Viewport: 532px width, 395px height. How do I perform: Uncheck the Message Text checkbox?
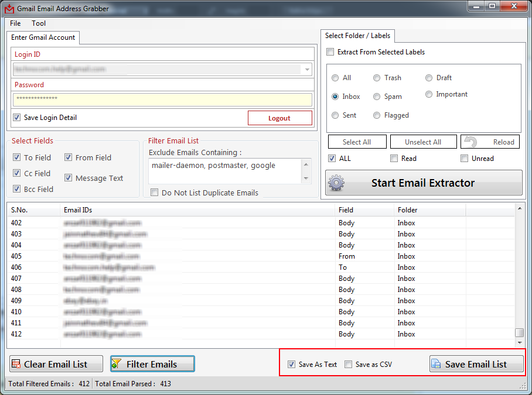click(x=68, y=178)
